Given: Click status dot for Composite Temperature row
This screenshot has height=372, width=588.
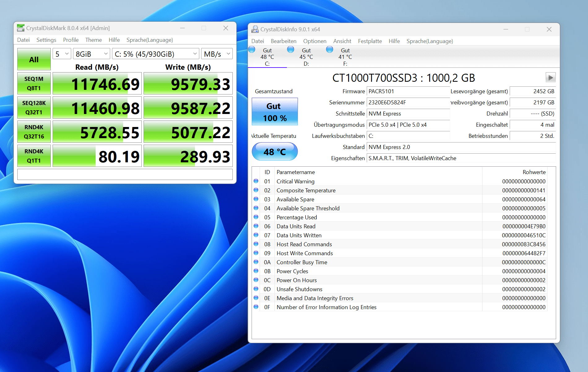Looking at the screenshot, I should [256, 190].
